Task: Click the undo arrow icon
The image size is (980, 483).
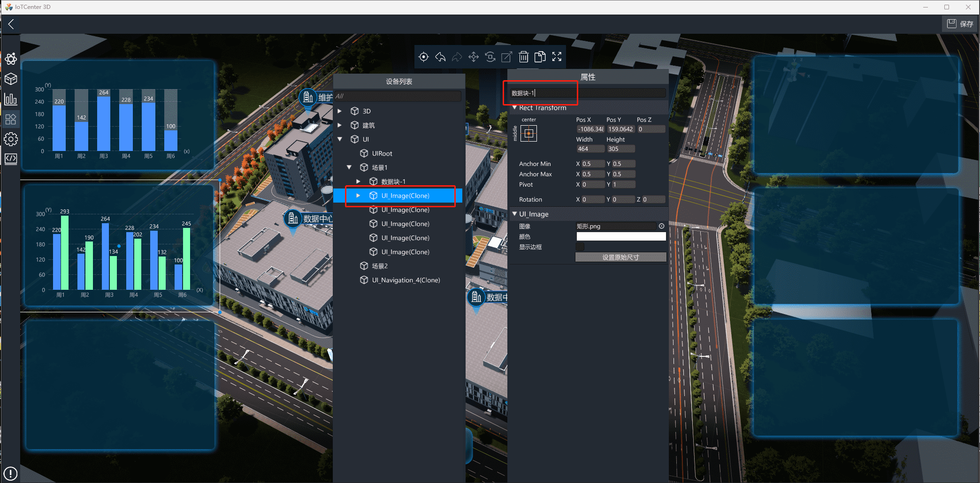Action: (440, 57)
